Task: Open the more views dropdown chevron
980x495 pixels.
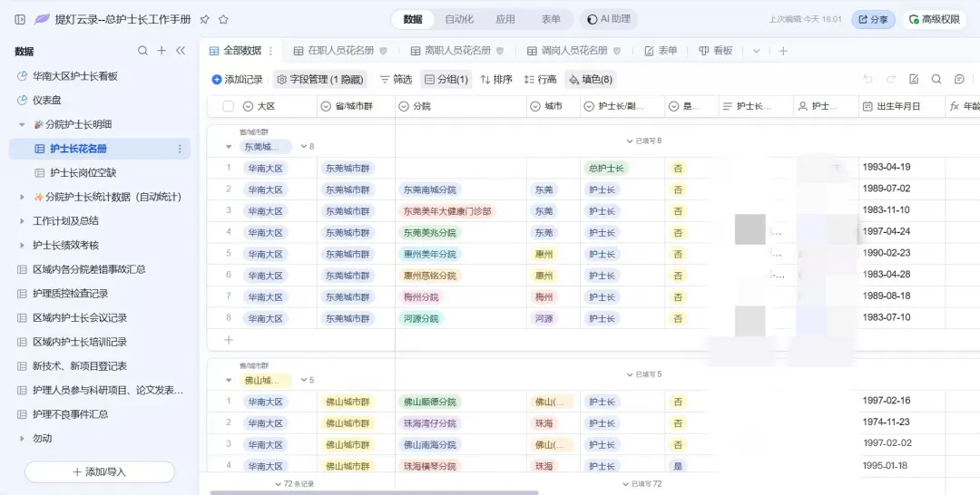Action: point(756,51)
